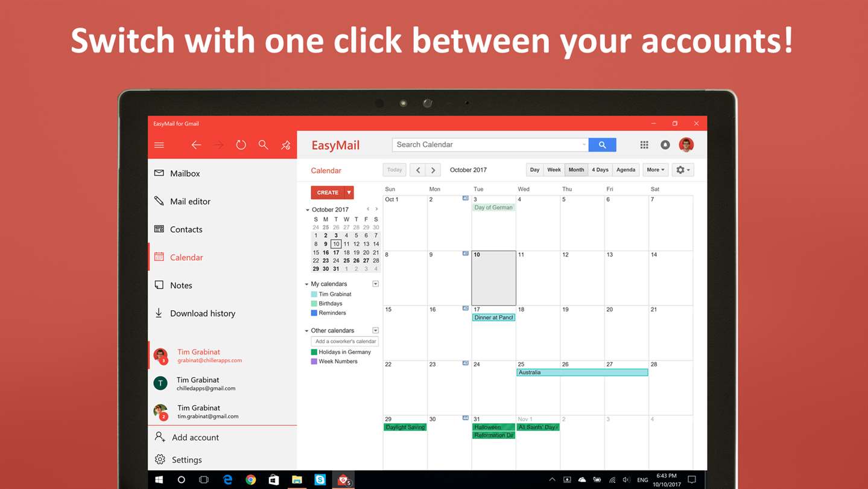Screen dimensions: 868x489
Task: Collapse the October 2017 mini calendar
Action: point(308,210)
